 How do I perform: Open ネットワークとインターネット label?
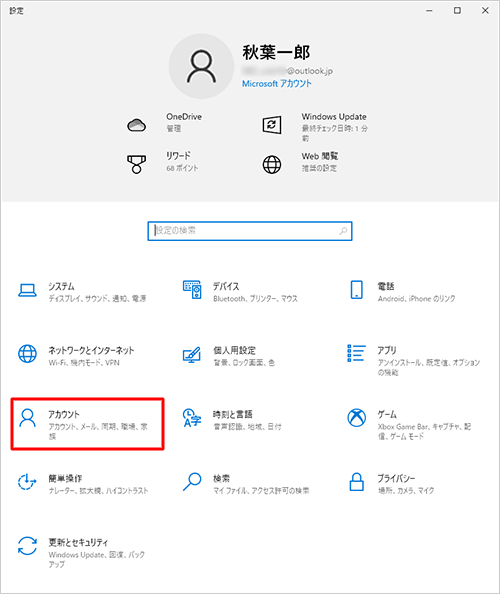pyautogui.click(x=91, y=350)
